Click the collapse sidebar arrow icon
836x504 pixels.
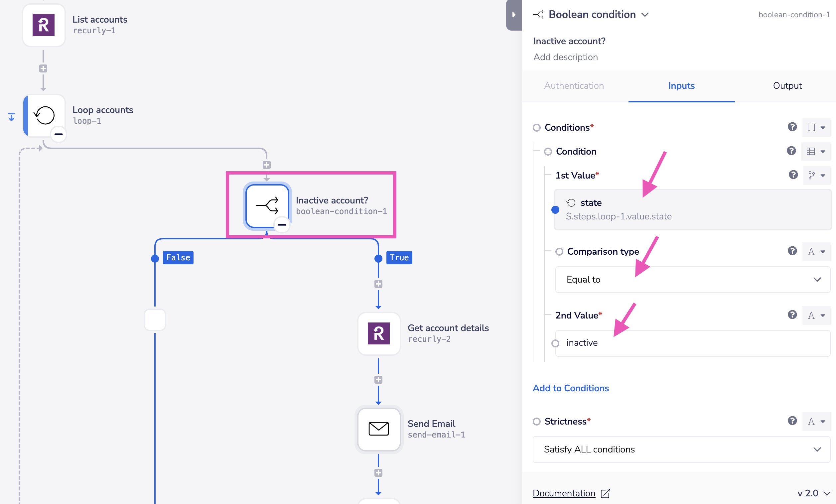tap(513, 15)
